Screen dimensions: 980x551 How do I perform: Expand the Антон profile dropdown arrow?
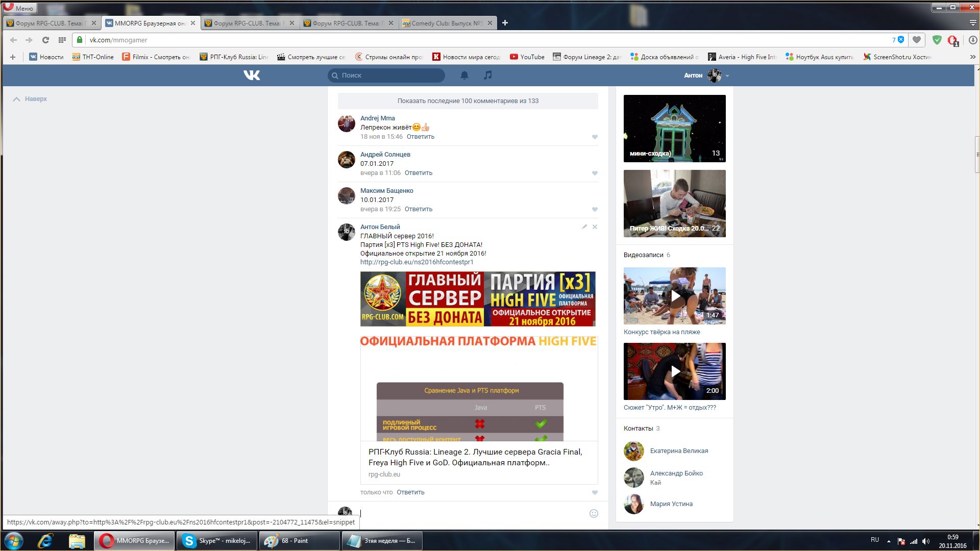pyautogui.click(x=727, y=76)
